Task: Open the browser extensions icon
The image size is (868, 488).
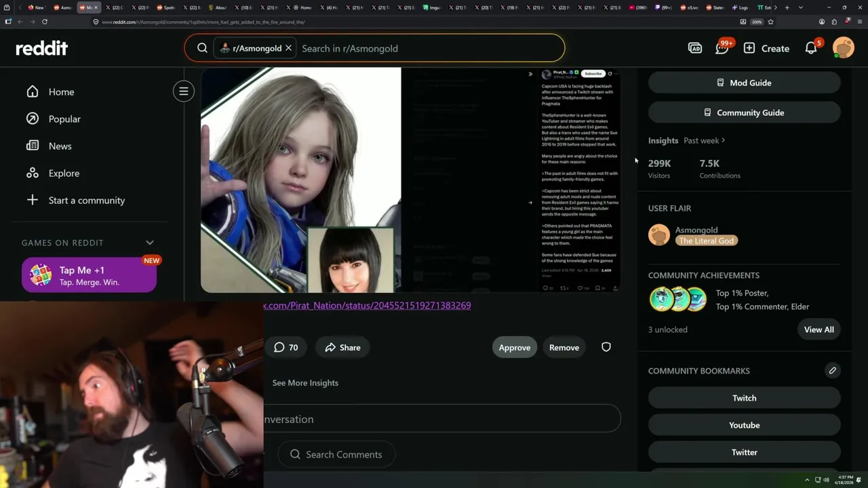Action: [x=834, y=22]
